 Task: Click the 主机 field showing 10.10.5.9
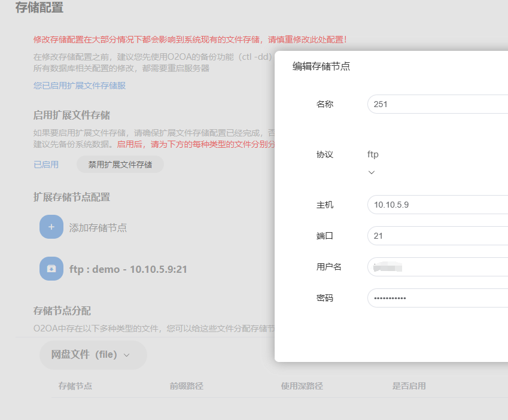pos(437,205)
